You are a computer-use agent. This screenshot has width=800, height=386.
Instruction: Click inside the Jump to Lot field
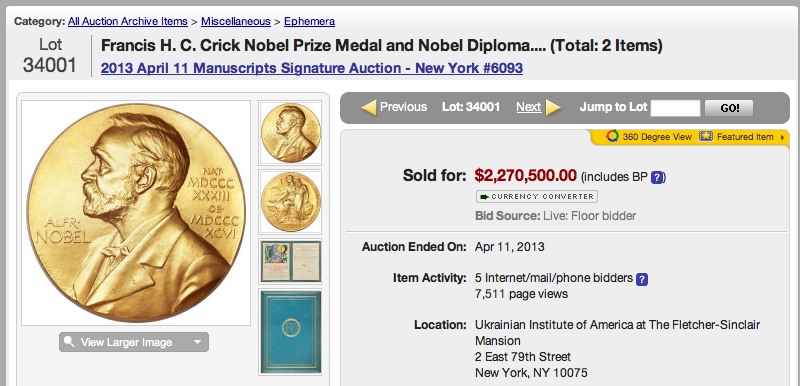676,108
